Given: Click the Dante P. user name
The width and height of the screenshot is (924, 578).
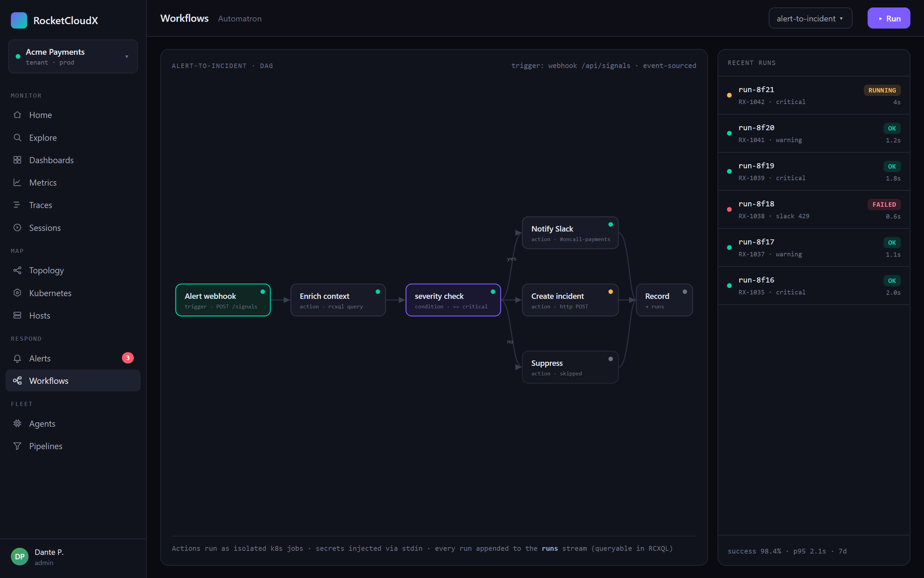Looking at the screenshot, I should coord(49,552).
